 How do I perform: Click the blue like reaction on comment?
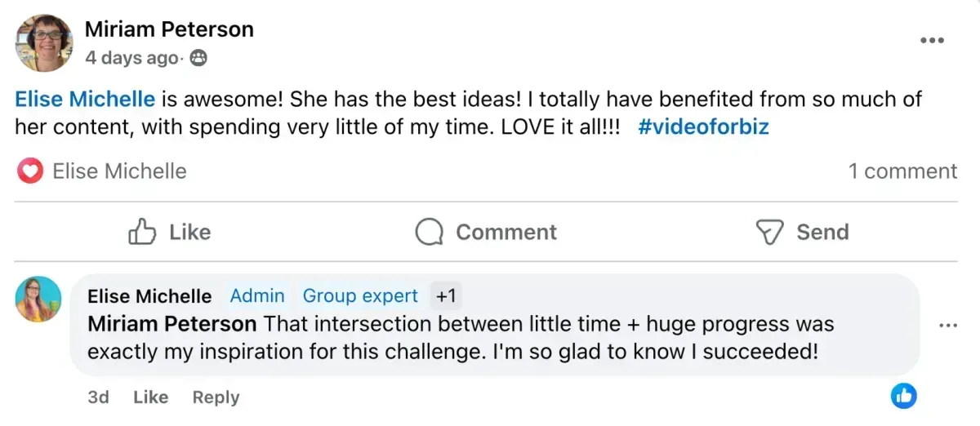[x=903, y=397]
